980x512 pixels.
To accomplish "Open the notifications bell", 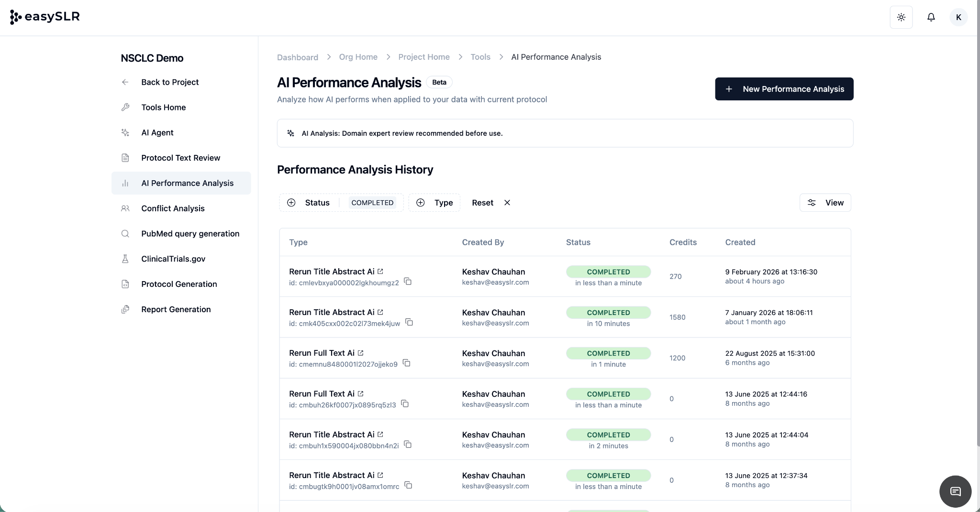I will click(931, 17).
